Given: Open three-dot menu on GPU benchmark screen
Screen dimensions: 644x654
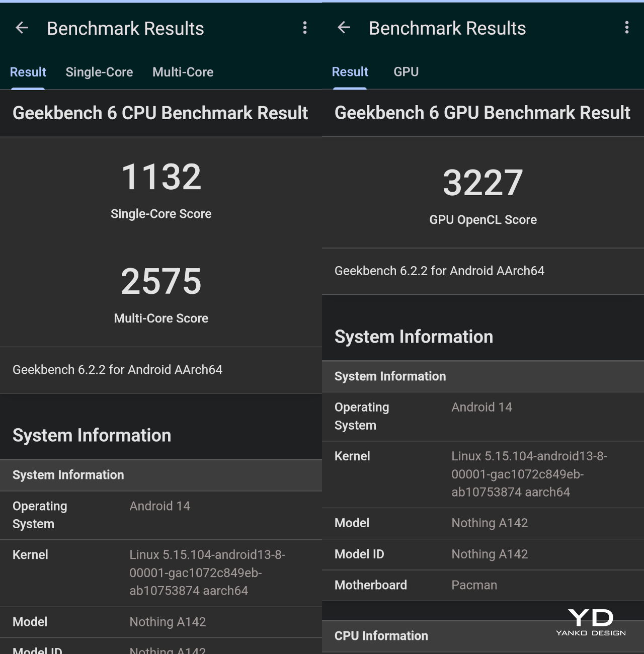Looking at the screenshot, I should (x=626, y=28).
